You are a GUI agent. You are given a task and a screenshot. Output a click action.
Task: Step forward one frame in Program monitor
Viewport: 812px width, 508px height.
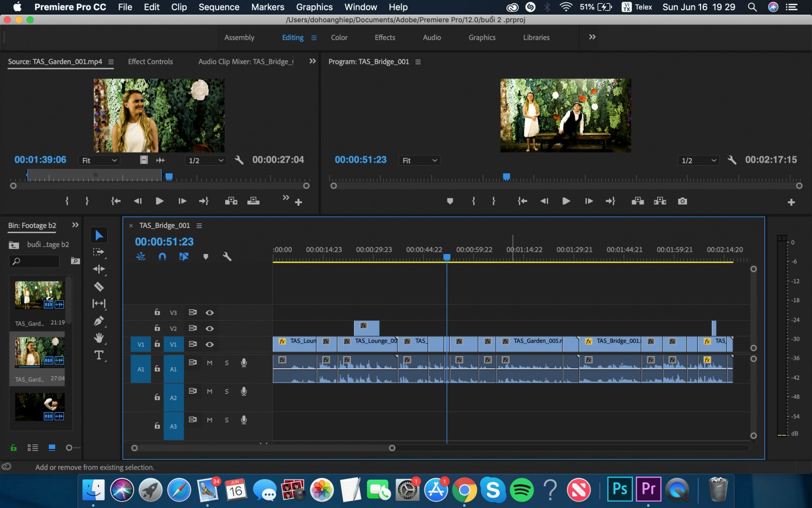589,201
